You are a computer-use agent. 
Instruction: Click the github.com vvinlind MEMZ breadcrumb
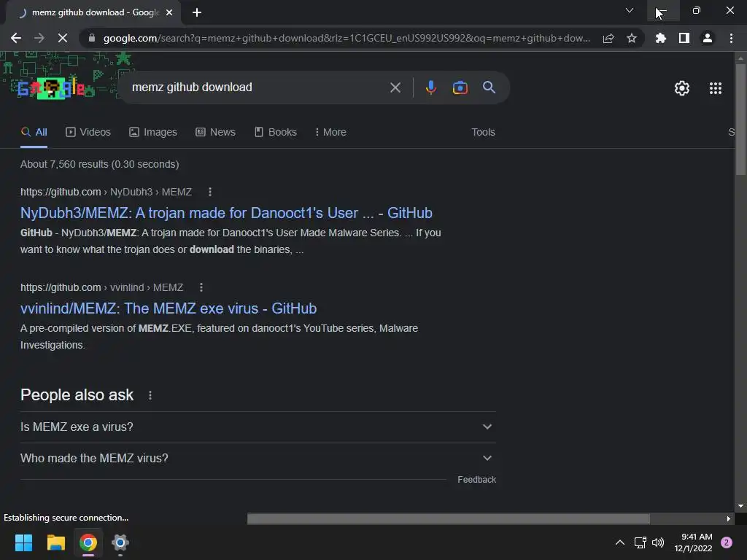102,287
